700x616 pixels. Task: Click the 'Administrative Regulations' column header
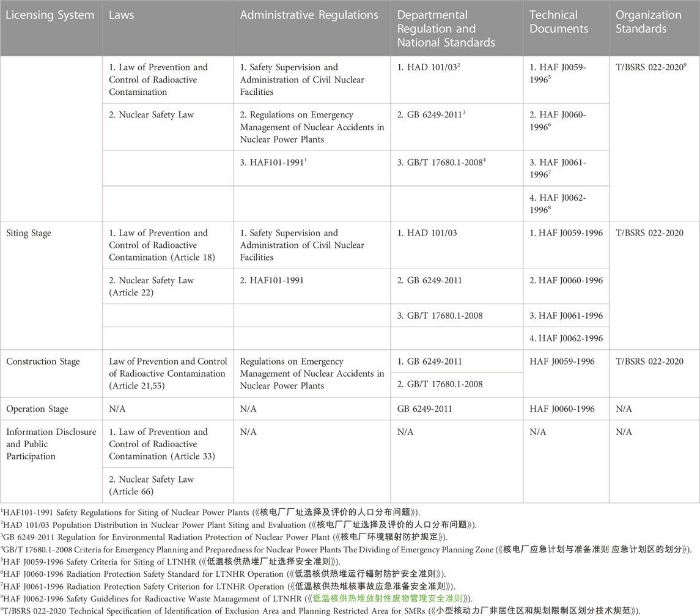(x=309, y=15)
